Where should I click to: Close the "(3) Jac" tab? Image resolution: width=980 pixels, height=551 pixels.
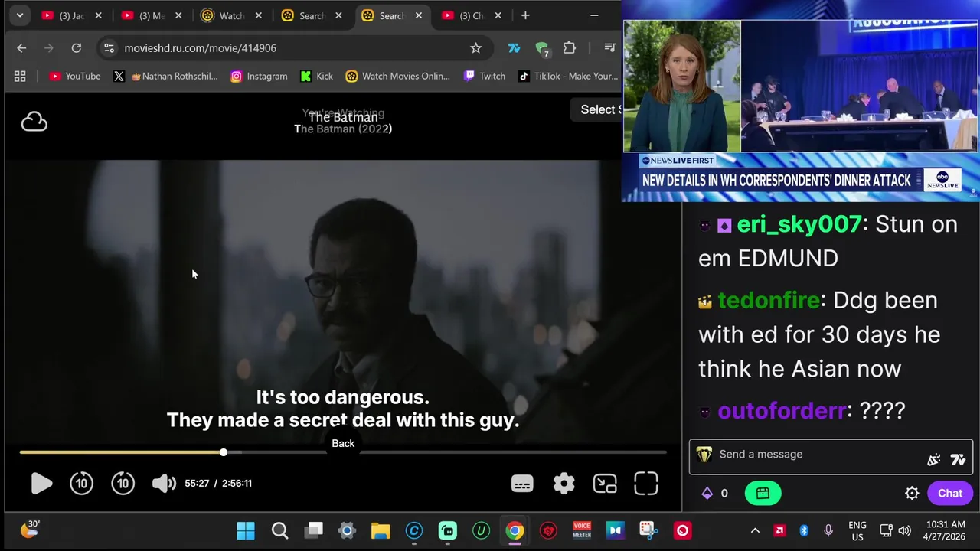click(98, 15)
